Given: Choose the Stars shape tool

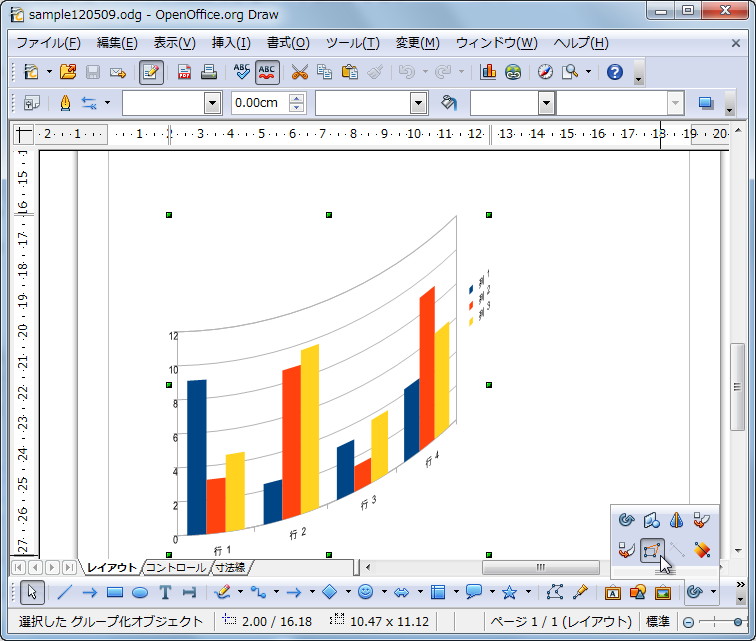Looking at the screenshot, I should (x=509, y=592).
